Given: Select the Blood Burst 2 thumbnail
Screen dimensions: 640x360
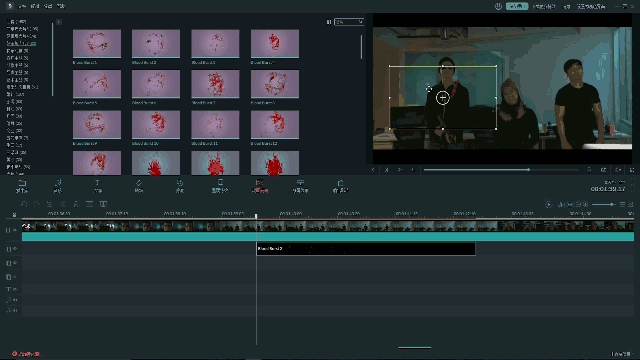Looking at the screenshot, I should (x=156, y=43).
